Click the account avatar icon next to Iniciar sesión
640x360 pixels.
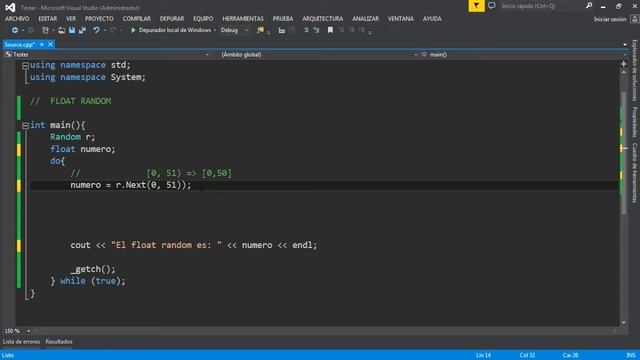pos(635,19)
